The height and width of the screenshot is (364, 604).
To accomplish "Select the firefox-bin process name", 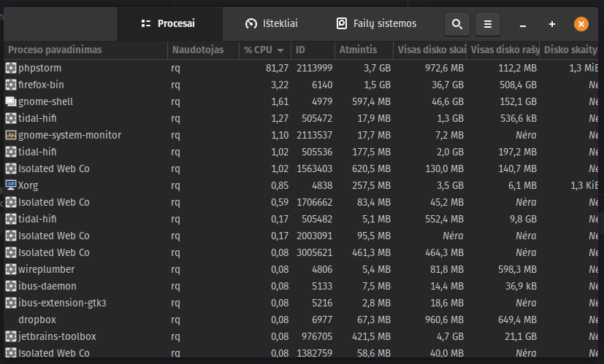I will click(x=41, y=85).
